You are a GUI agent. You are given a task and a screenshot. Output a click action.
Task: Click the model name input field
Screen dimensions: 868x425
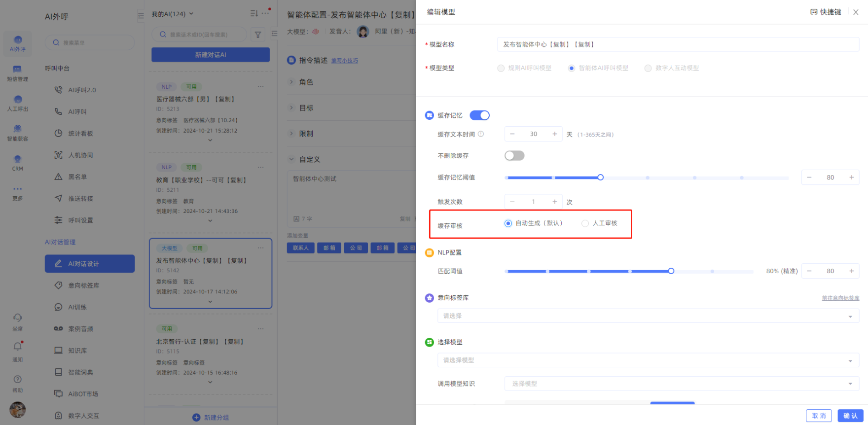click(678, 44)
